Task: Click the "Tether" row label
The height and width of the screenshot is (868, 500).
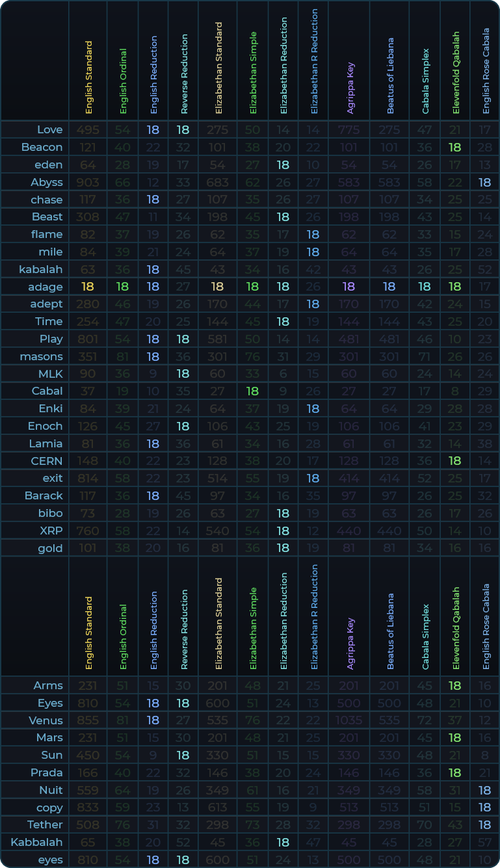Action: coord(45,824)
